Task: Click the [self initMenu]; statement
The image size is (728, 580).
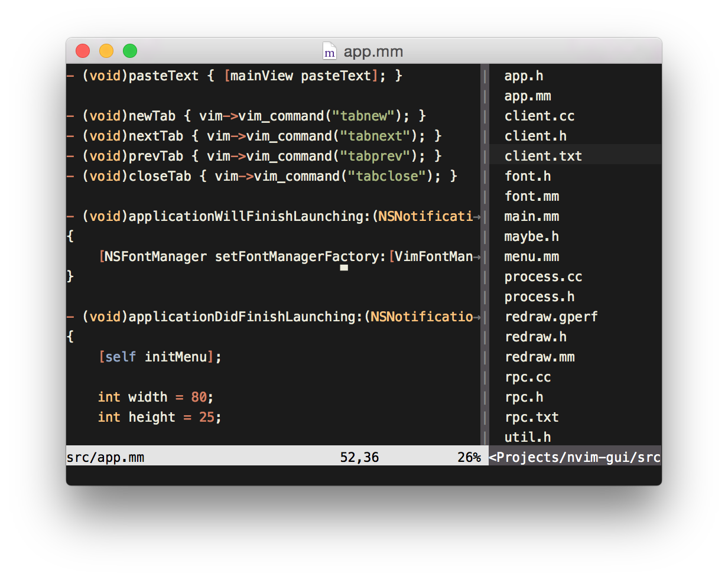Action: click(x=160, y=357)
